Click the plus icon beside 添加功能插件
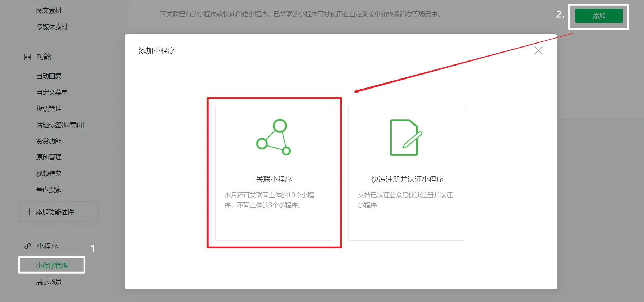The image size is (644, 302). [29, 212]
